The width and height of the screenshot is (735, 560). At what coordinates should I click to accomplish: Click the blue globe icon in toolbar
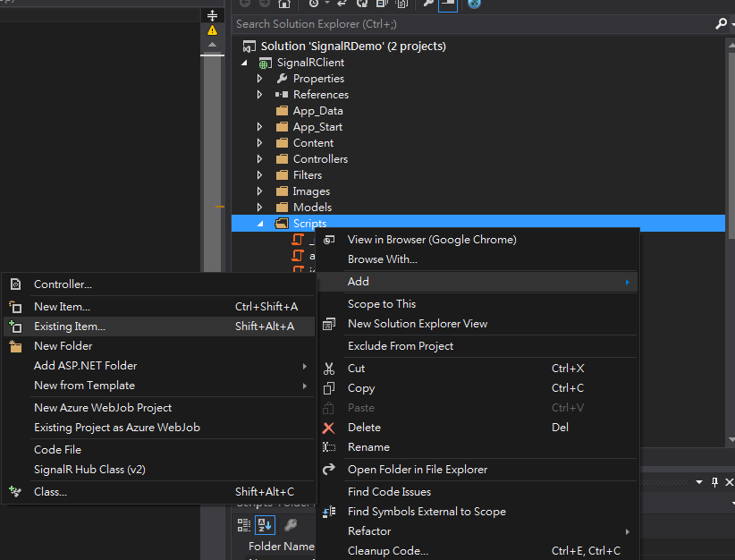475,4
